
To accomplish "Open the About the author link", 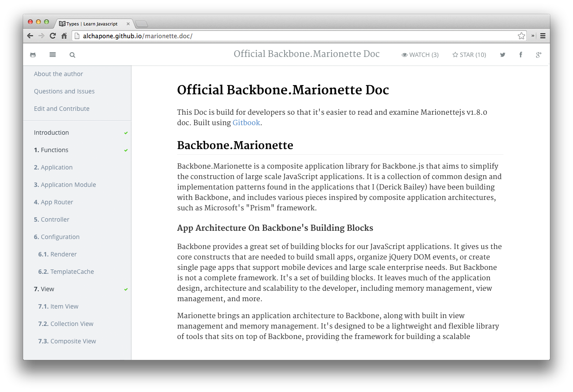I will (58, 74).
